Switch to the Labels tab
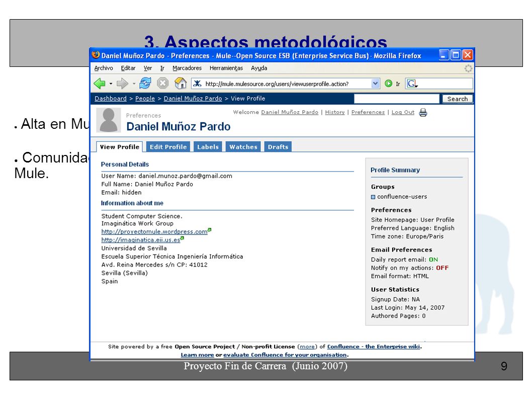 pos(208,147)
